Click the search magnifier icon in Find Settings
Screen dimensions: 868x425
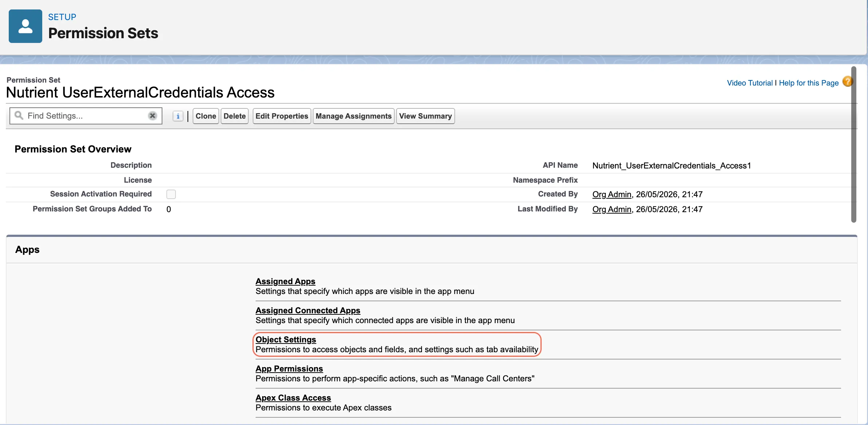coord(19,116)
